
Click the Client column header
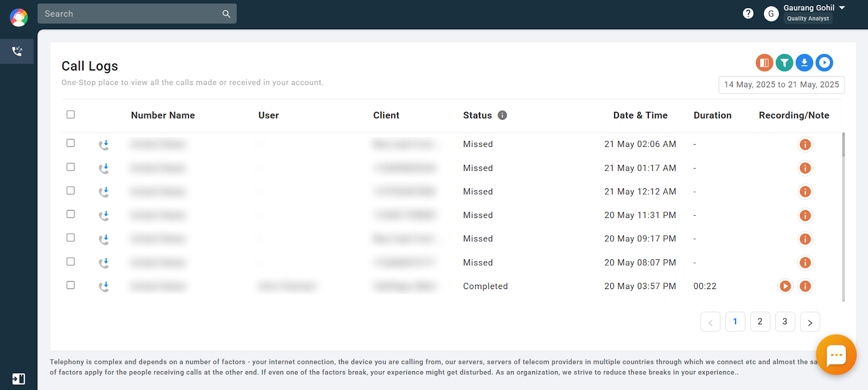point(386,115)
